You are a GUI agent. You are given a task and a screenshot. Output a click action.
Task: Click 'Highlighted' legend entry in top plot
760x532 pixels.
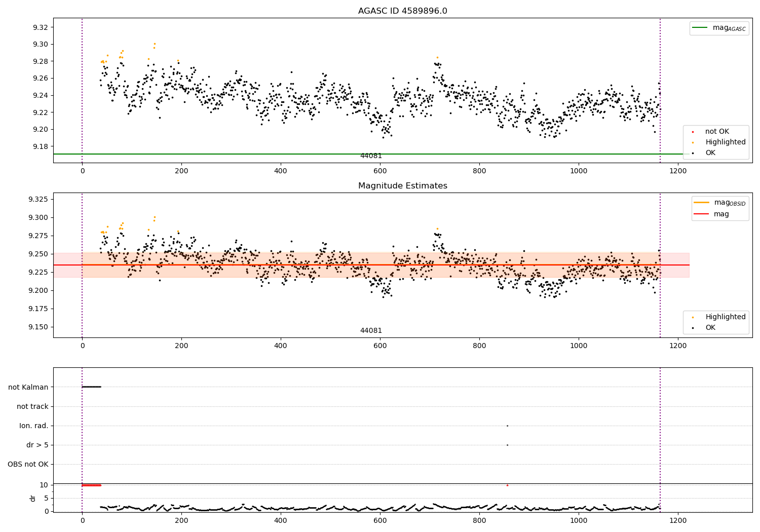[x=719, y=142]
